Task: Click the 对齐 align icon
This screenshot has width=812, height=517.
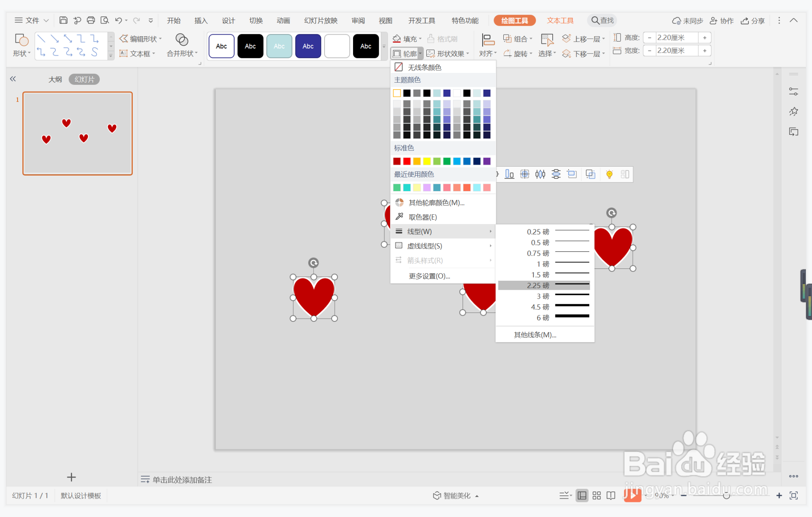Action: [x=487, y=40]
